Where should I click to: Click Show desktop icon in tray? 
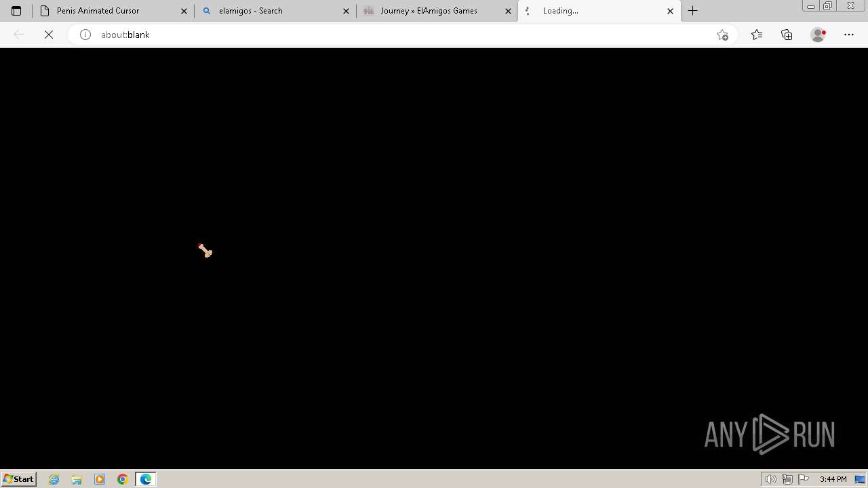tap(861, 479)
